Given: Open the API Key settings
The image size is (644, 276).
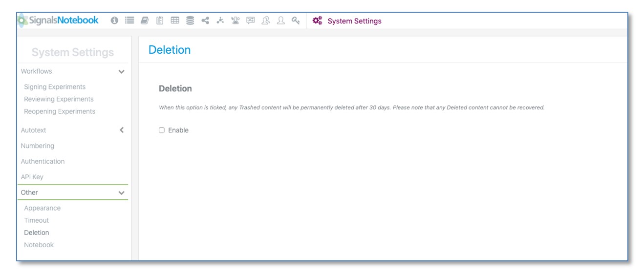Looking at the screenshot, I should tap(32, 177).
